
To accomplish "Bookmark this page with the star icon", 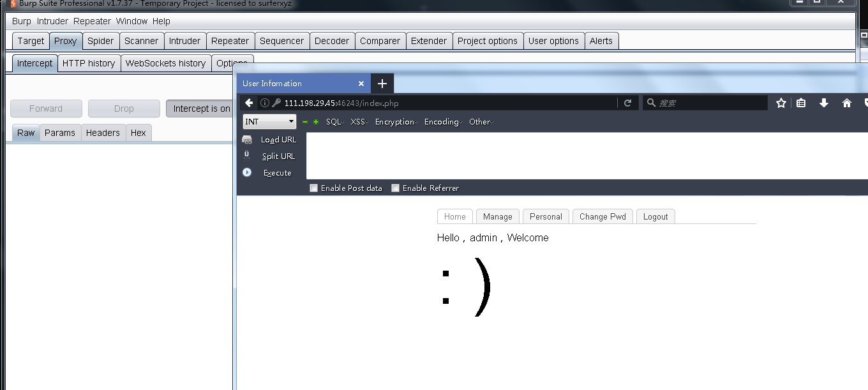I will 781,103.
